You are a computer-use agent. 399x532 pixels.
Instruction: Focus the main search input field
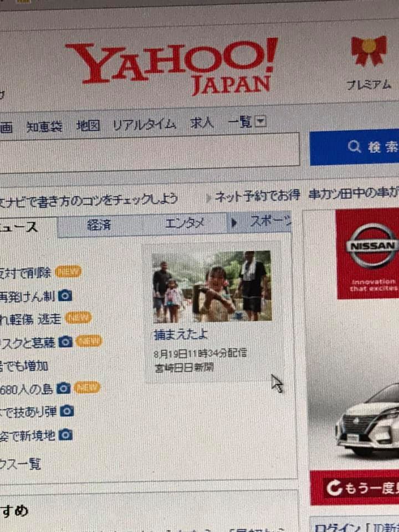[149, 153]
